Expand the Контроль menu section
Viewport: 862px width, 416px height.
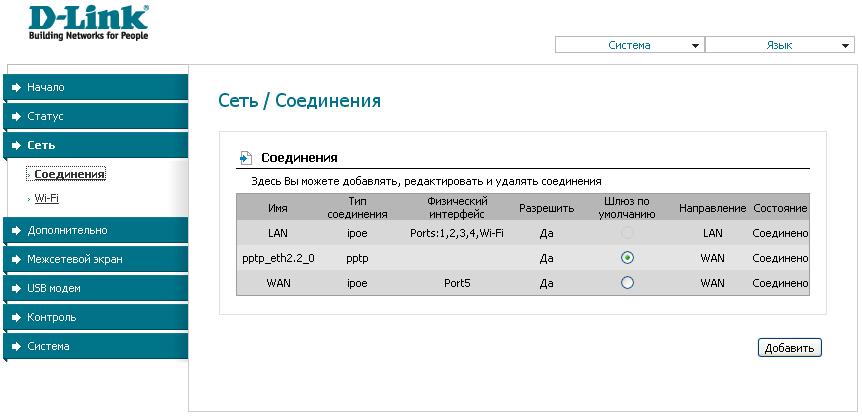96,318
